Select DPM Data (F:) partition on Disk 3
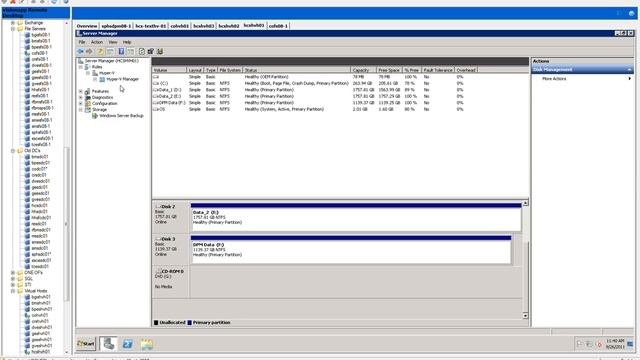The height and width of the screenshot is (360, 640). coord(351,250)
